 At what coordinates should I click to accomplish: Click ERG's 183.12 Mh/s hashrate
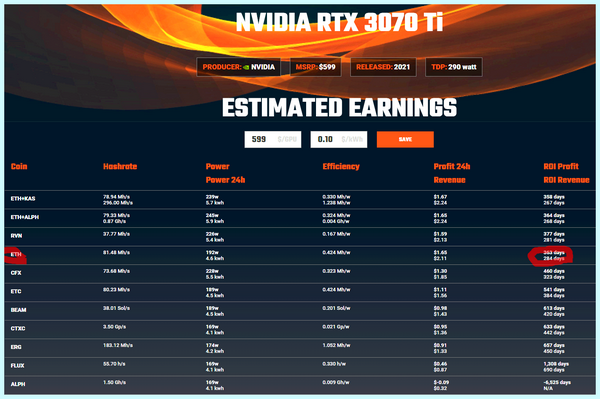[x=118, y=345]
